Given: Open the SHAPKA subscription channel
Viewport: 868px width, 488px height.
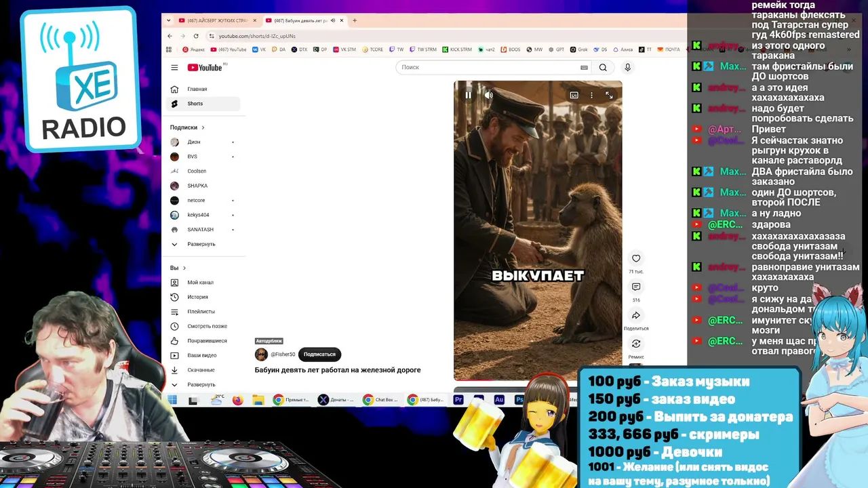Looking at the screenshot, I should [x=203, y=186].
